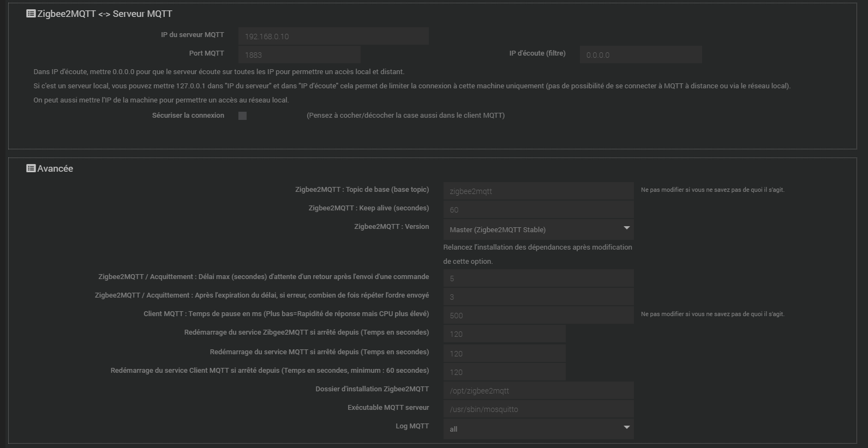Click the IP du serveur MQTT field
This screenshot has height=448, width=868.
click(333, 37)
